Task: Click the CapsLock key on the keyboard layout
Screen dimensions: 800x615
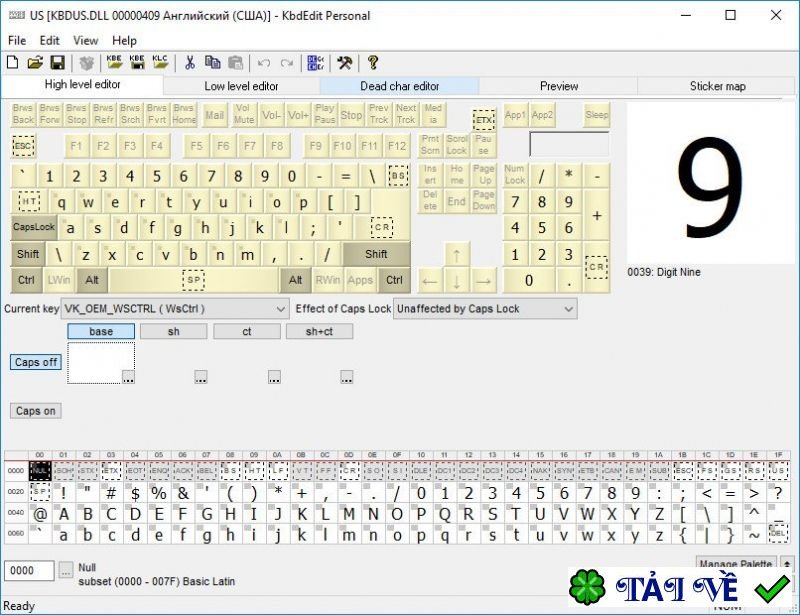Action: 34,227
